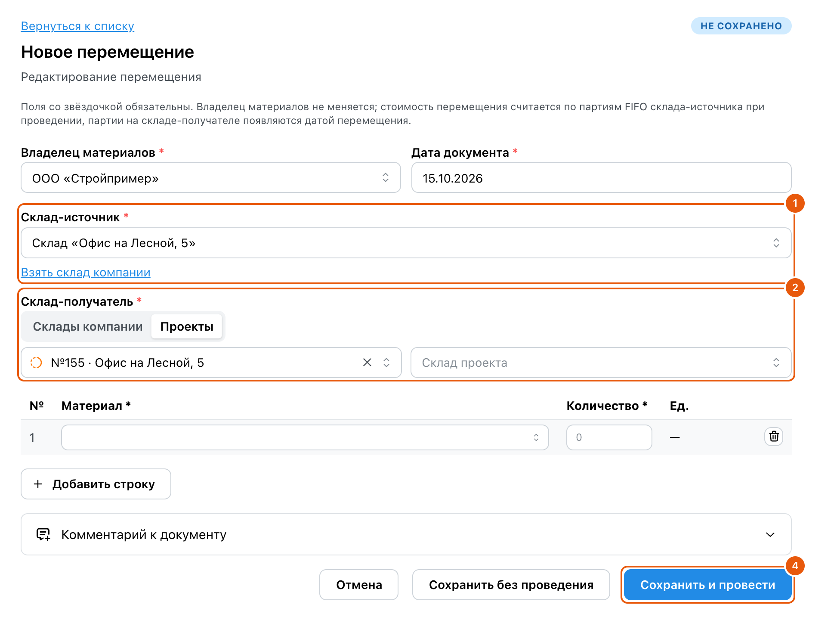Delete row 1 with trash icon
Screen dimensions: 840x620
pyautogui.click(x=774, y=437)
